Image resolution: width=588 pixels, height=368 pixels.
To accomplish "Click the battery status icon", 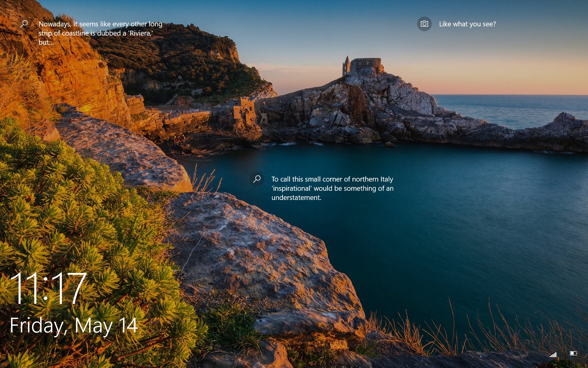I will tap(573, 354).
